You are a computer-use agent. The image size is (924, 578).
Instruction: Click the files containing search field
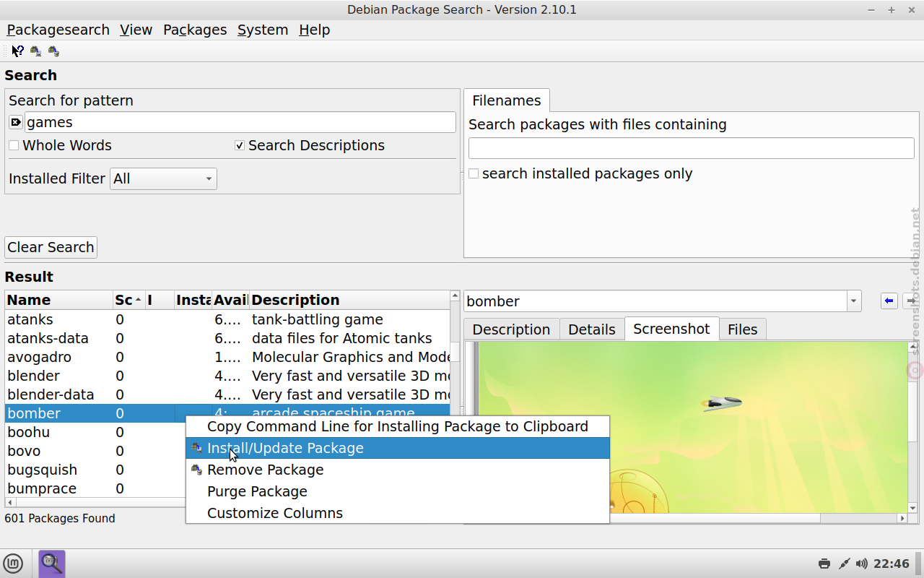[692, 148]
